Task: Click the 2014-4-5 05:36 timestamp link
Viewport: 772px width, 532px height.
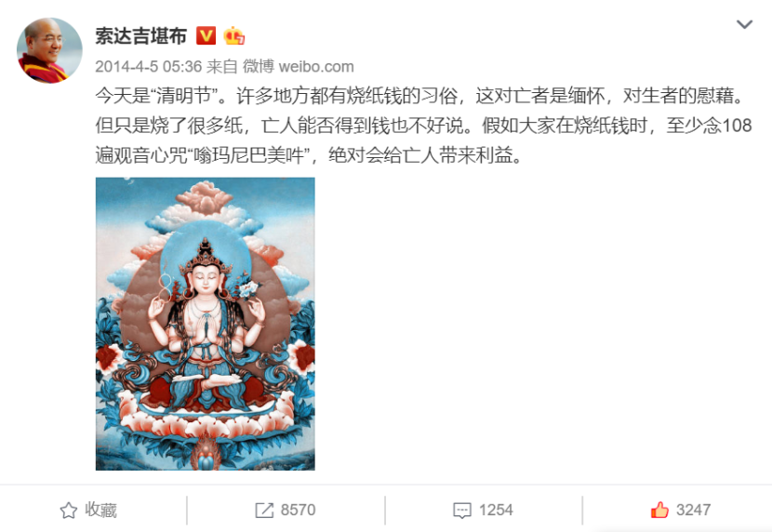Action: [x=149, y=66]
